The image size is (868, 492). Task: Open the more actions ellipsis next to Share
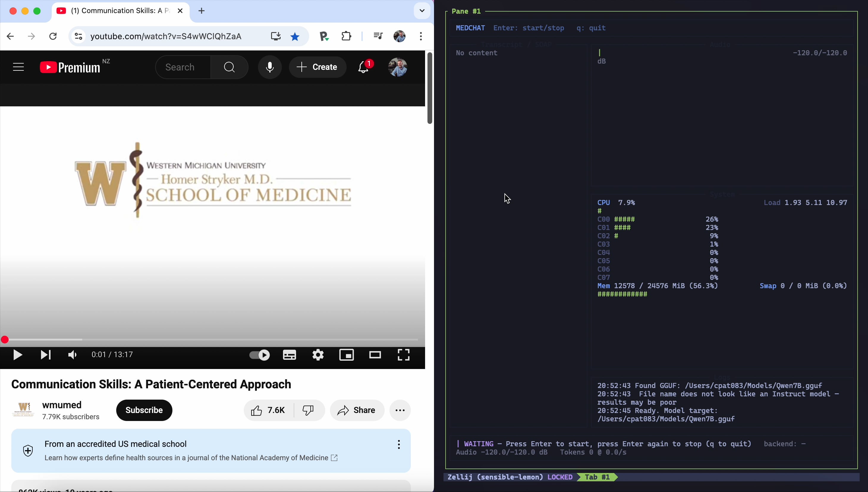400,410
